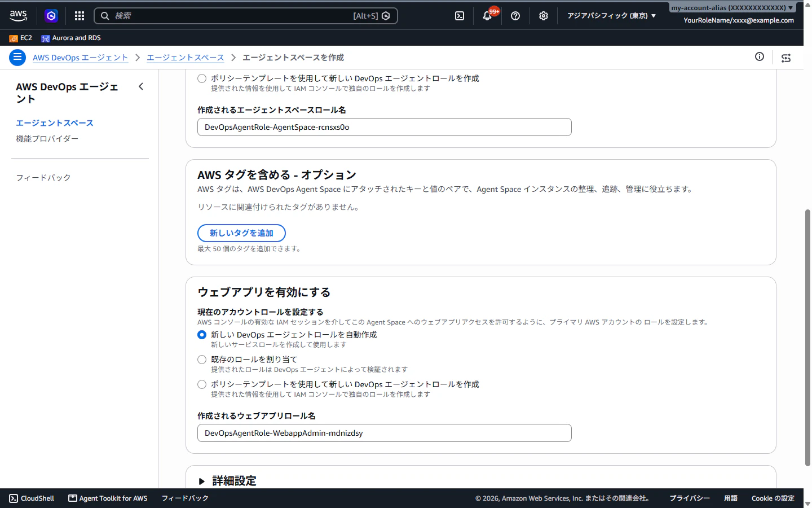Viewport: 812px width, 508px height.
Task: Click the agent space role name field
Action: pos(385,127)
